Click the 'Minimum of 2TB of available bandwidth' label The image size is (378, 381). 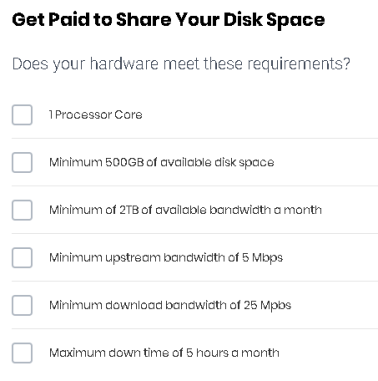[x=185, y=210]
